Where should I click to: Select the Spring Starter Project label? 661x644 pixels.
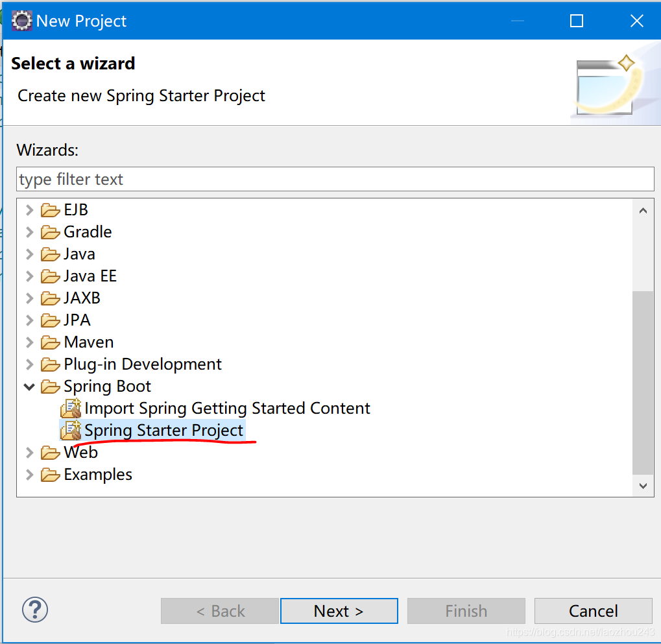point(163,431)
